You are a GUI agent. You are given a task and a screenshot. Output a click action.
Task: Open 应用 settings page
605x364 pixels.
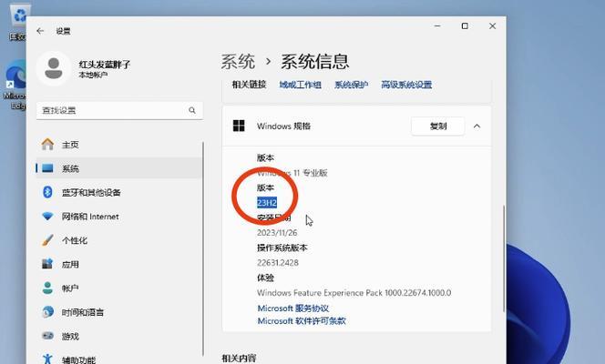(118, 264)
